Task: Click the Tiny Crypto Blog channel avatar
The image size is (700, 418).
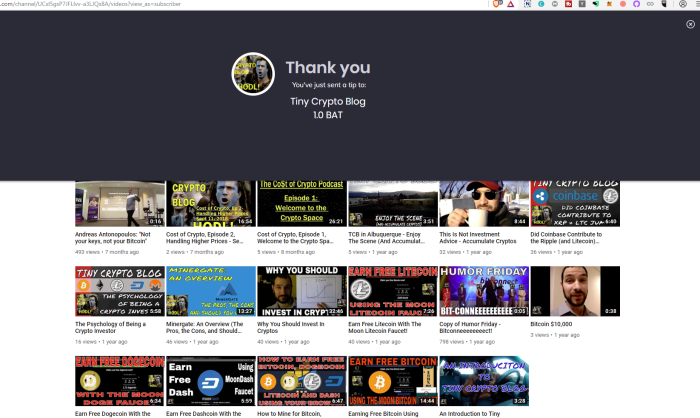Action: point(253,74)
